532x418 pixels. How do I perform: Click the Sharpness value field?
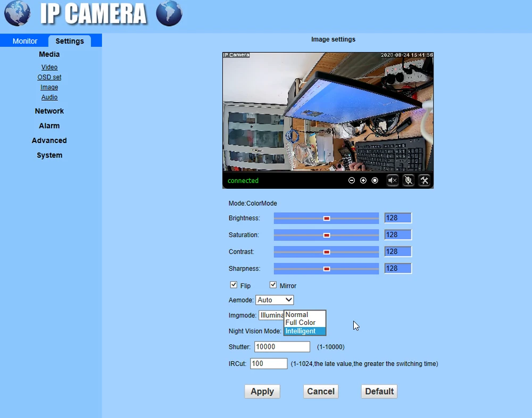coord(398,269)
